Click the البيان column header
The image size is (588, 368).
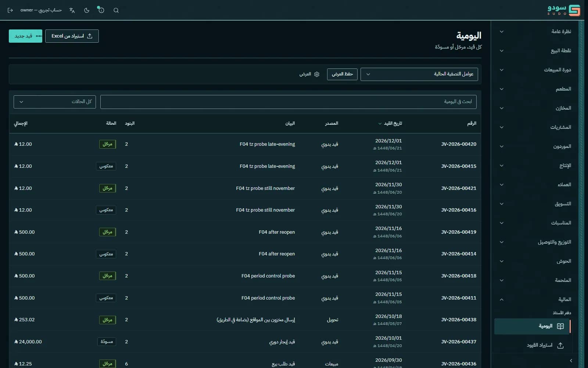click(x=290, y=123)
